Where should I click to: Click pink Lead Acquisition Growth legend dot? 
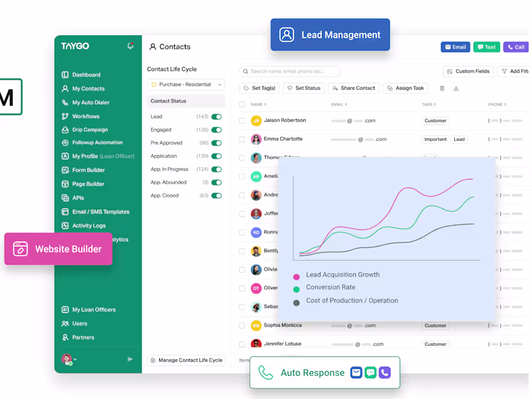(296, 277)
